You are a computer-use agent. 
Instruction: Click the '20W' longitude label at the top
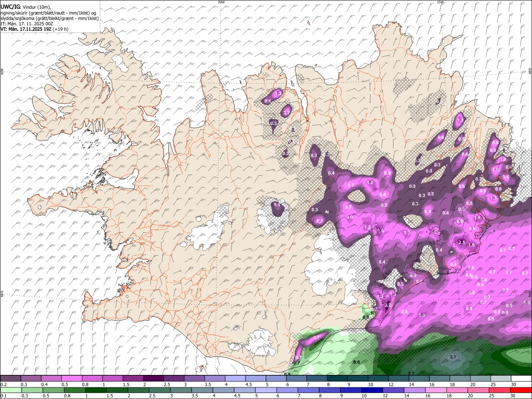[x=221, y=2]
